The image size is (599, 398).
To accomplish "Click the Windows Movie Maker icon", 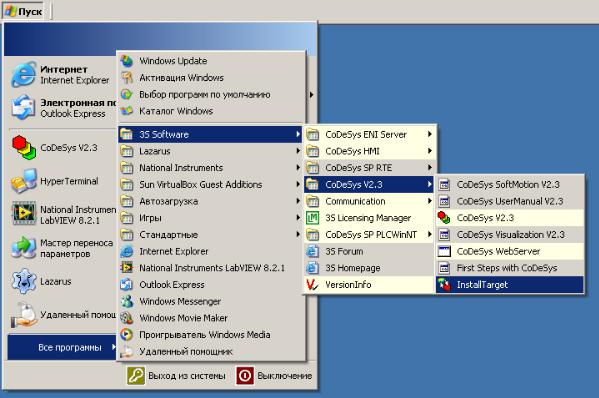I will (x=126, y=318).
